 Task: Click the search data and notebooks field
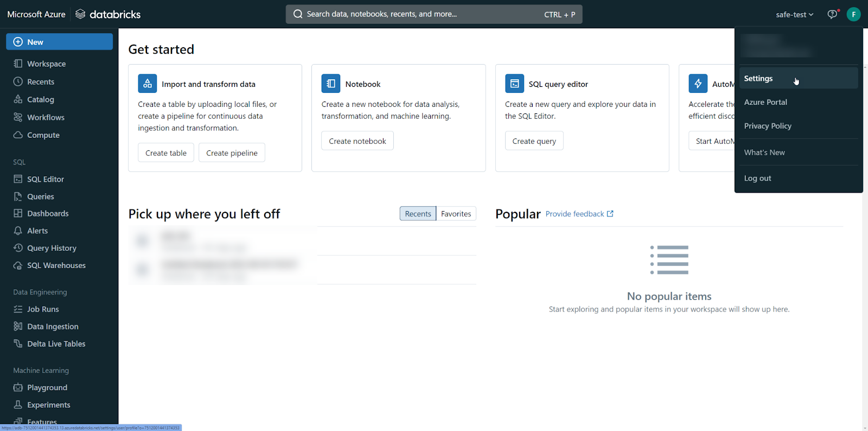point(434,14)
